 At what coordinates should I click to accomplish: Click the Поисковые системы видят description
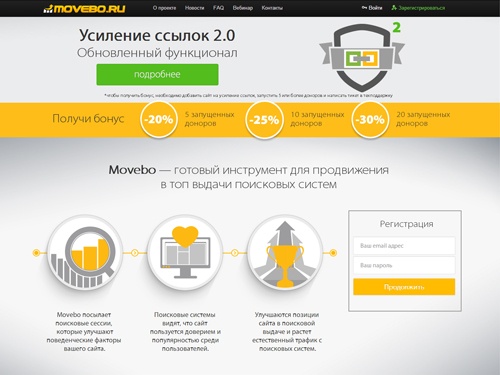(x=185, y=332)
